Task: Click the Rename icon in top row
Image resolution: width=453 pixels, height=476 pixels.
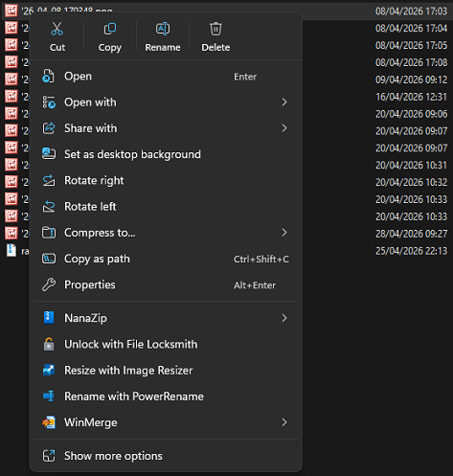Action: [163, 29]
